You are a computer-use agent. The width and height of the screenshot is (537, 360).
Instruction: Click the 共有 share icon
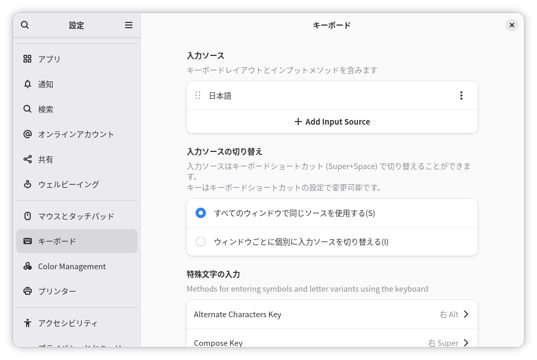coord(27,159)
